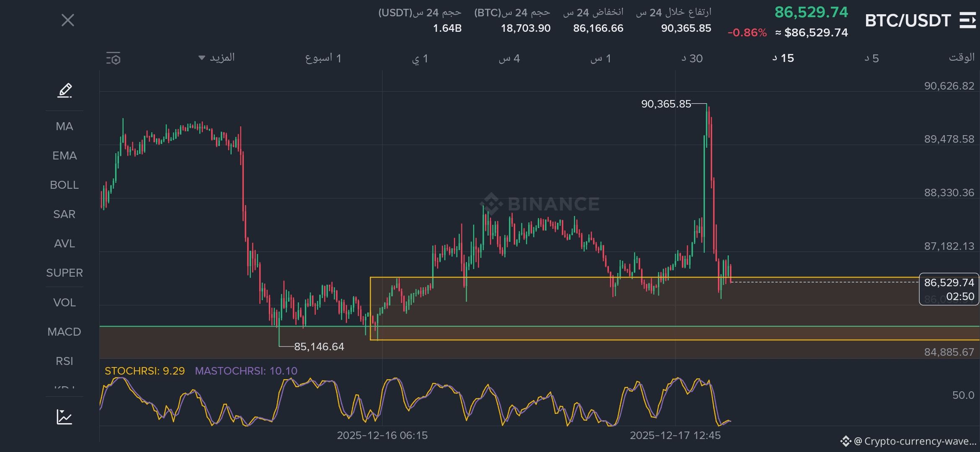The height and width of the screenshot is (452, 980).
Task: Enable the SUPER trend indicator
Action: (64, 273)
